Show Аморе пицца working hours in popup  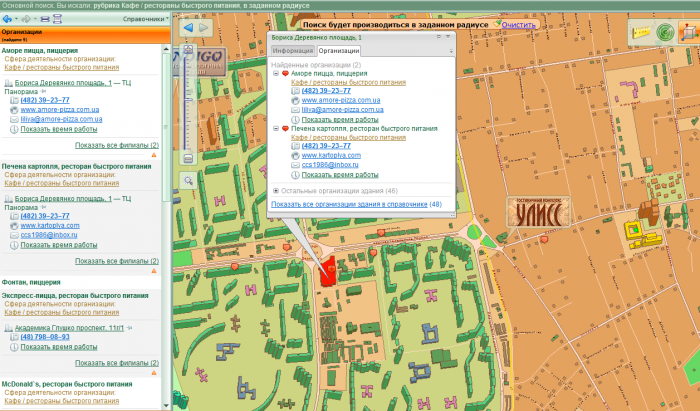pos(340,120)
